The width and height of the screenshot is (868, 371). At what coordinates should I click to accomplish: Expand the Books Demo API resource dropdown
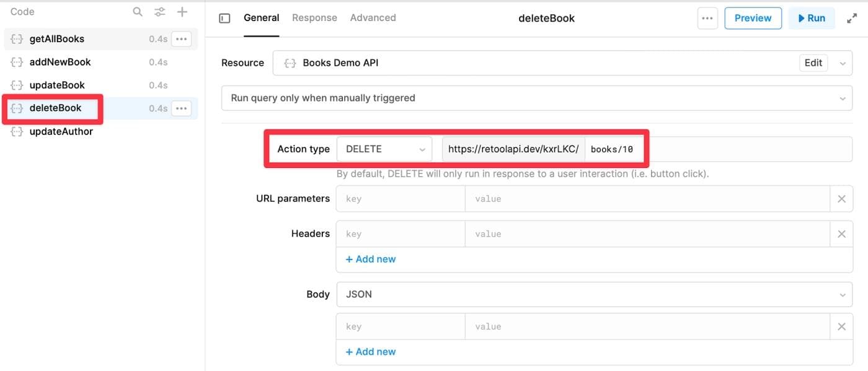pos(842,63)
